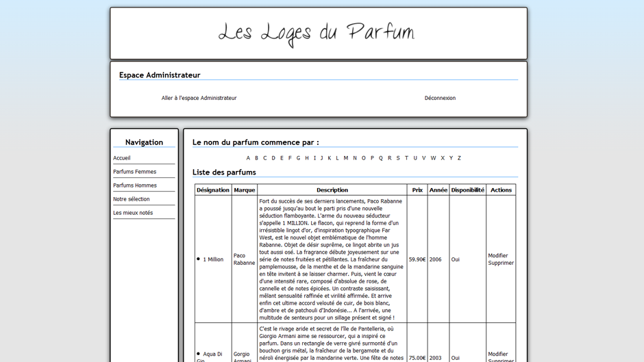Screen dimensions: 644x362
Task: Click the Description column header
Action: point(332,190)
